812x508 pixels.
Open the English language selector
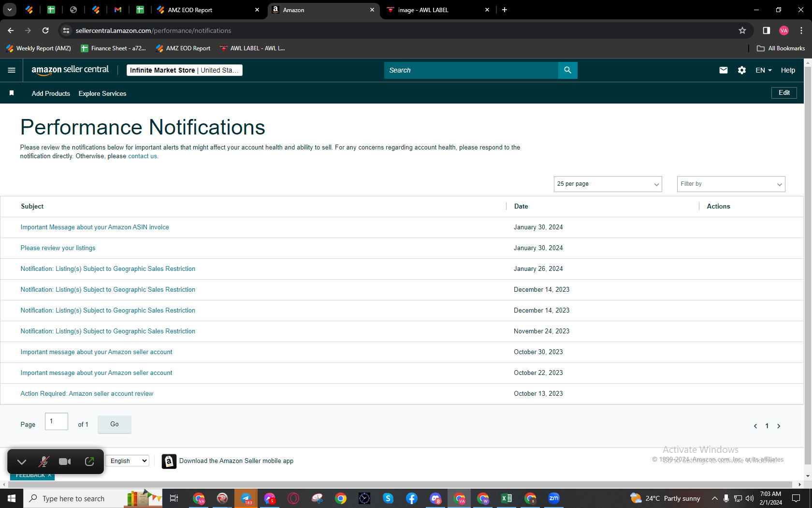click(x=128, y=461)
